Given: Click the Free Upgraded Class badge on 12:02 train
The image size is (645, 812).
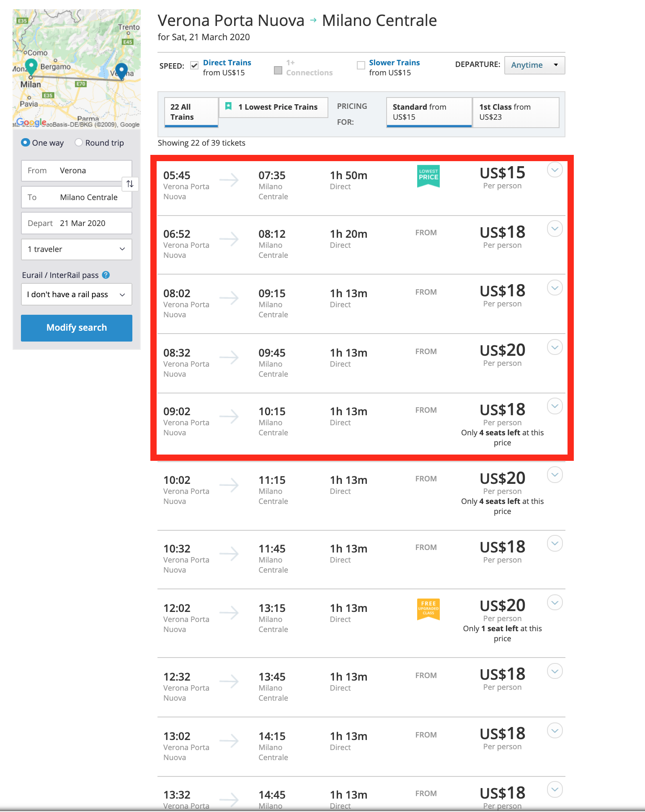Looking at the screenshot, I should tap(428, 609).
